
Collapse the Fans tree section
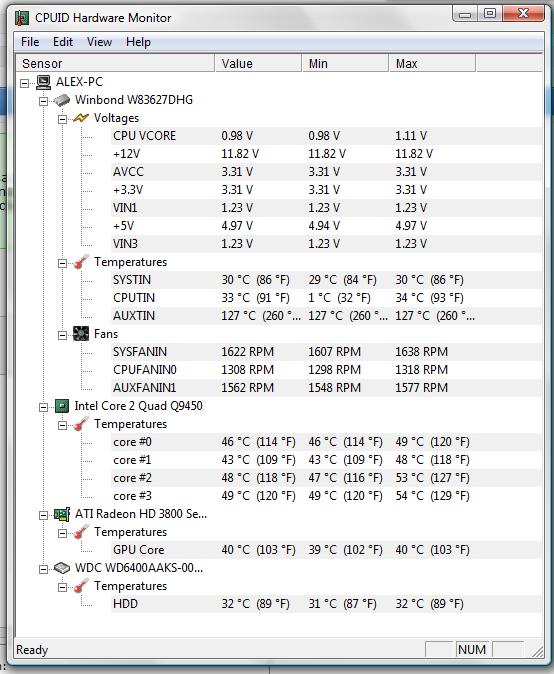click(x=62, y=335)
